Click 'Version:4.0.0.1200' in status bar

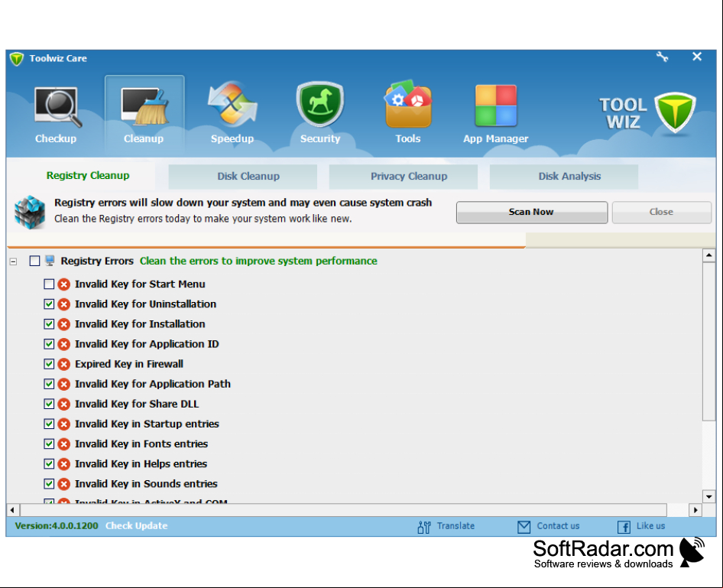pos(57,526)
